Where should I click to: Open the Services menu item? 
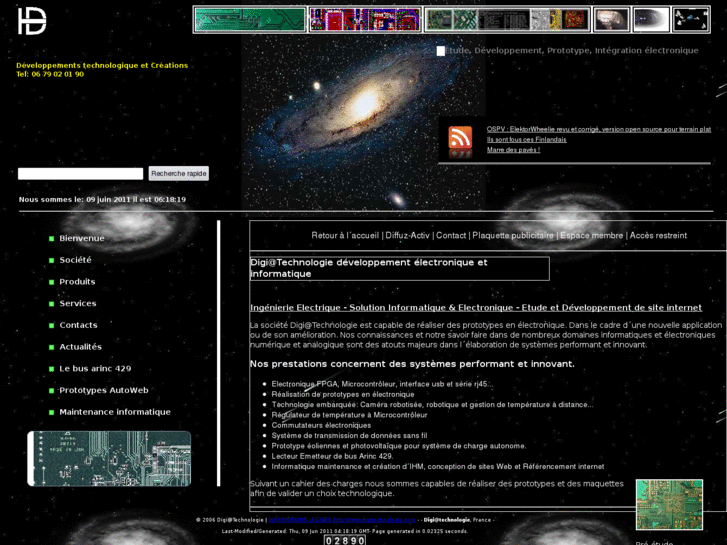pos(77,303)
